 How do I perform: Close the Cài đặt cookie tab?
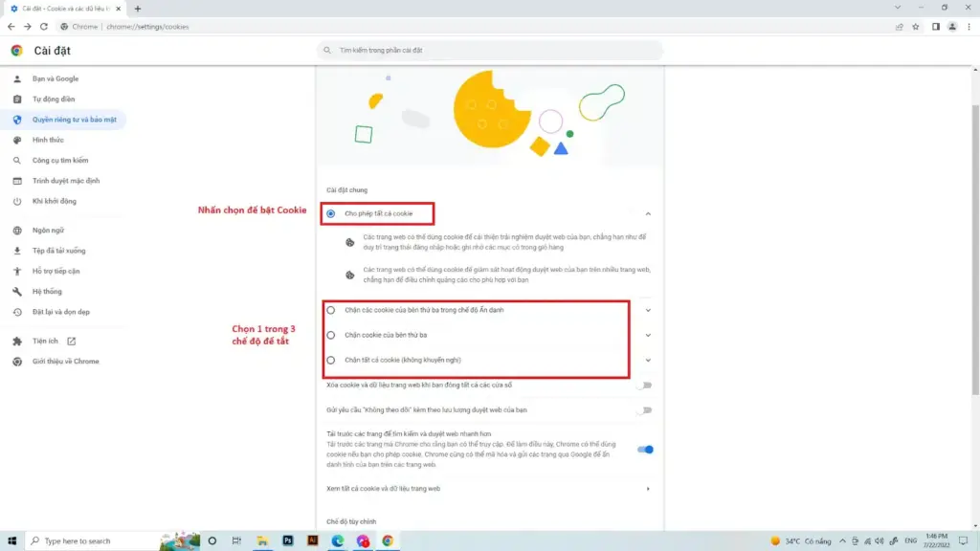pyautogui.click(x=118, y=9)
